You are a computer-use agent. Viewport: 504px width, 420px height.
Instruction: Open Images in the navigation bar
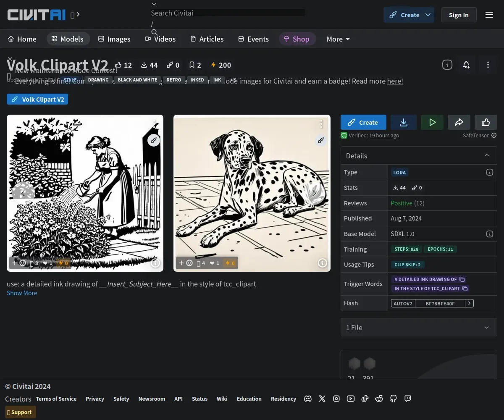coord(114,39)
